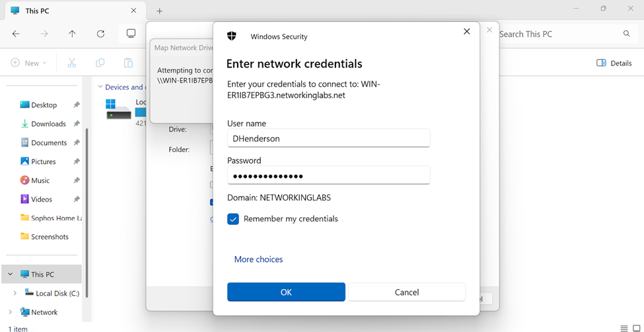Close the Windows Security dialog

point(466,32)
